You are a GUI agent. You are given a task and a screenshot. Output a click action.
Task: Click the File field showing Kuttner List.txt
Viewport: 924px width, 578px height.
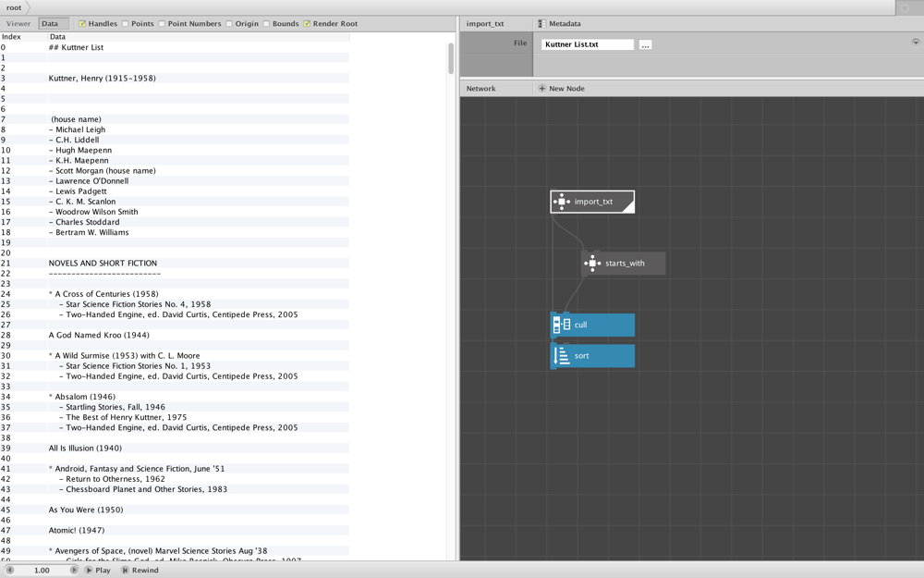(x=588, y=44)
